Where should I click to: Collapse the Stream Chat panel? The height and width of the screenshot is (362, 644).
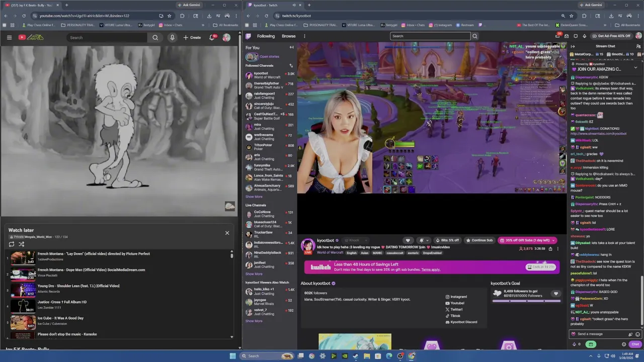point(573,46)
